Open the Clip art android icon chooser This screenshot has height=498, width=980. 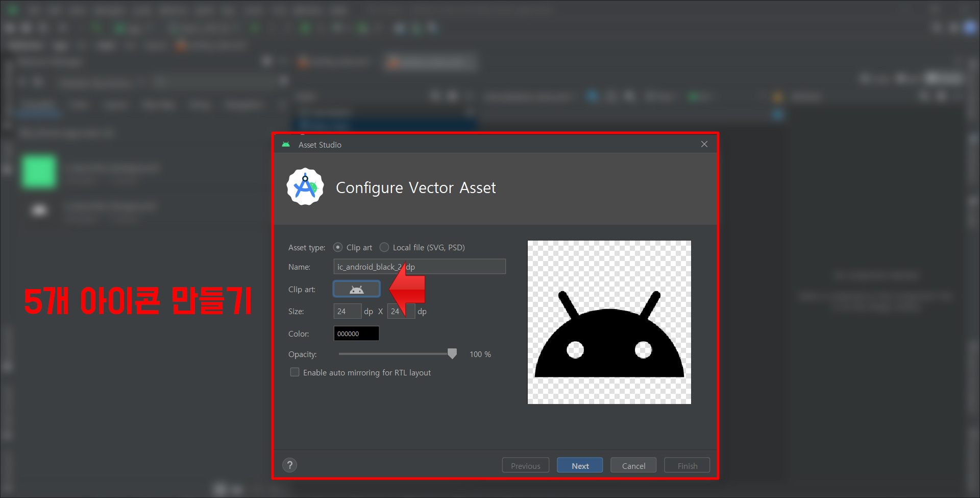[x=357, y=289]
